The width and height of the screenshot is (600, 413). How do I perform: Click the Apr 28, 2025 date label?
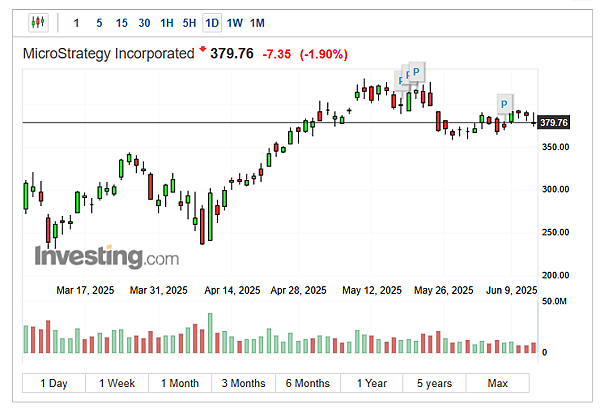pos(298,291)
